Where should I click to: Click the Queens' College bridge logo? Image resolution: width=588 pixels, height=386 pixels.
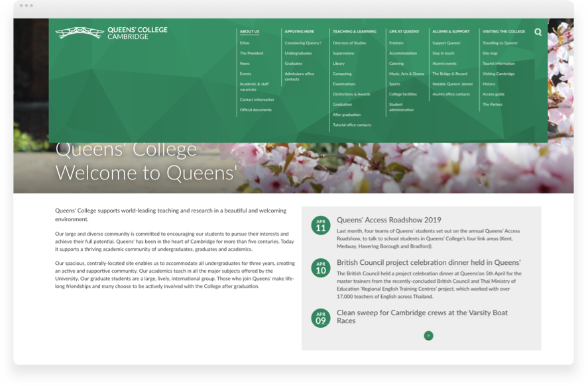click(80, 33)
